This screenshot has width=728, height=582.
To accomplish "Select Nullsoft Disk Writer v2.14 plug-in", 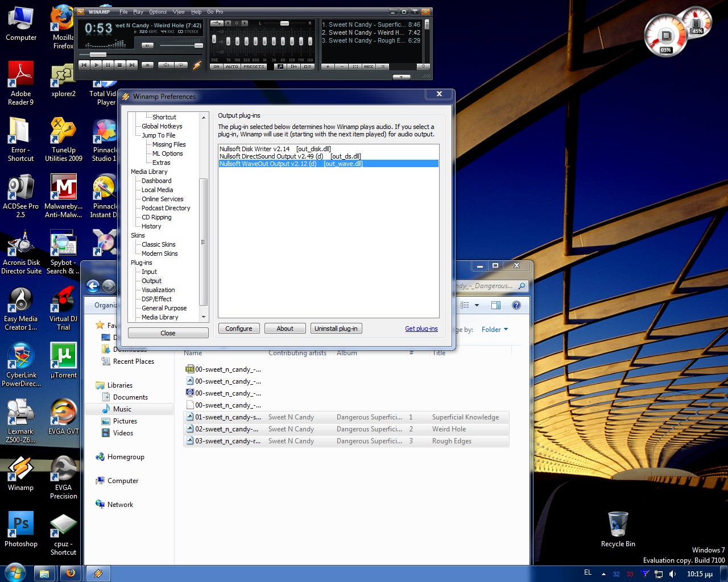I will pyautogui.click(x=328, y=149).
